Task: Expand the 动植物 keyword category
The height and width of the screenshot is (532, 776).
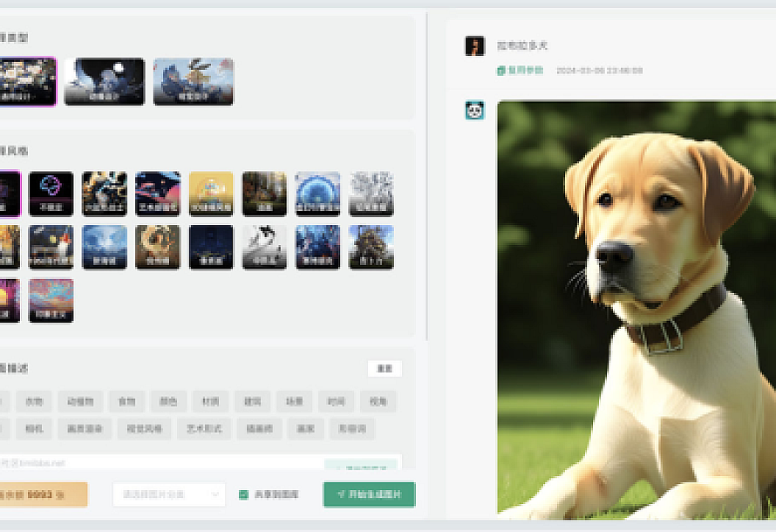Action: pyautogui.click(x=80, y=401)
